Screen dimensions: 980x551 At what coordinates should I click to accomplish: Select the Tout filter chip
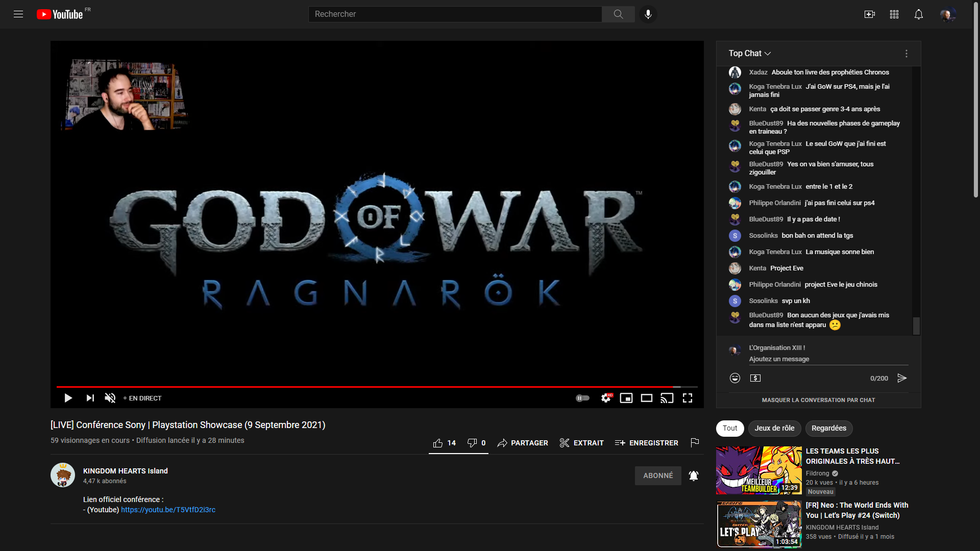(730, 428)
